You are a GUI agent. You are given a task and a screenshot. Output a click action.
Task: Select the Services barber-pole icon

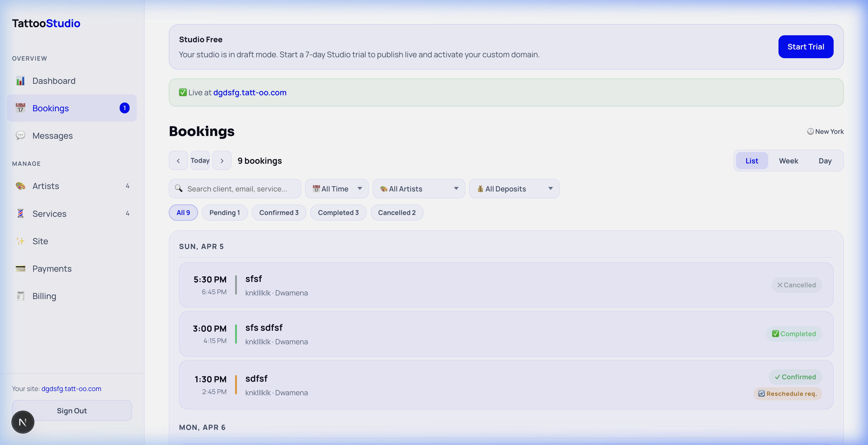point(20,213)
